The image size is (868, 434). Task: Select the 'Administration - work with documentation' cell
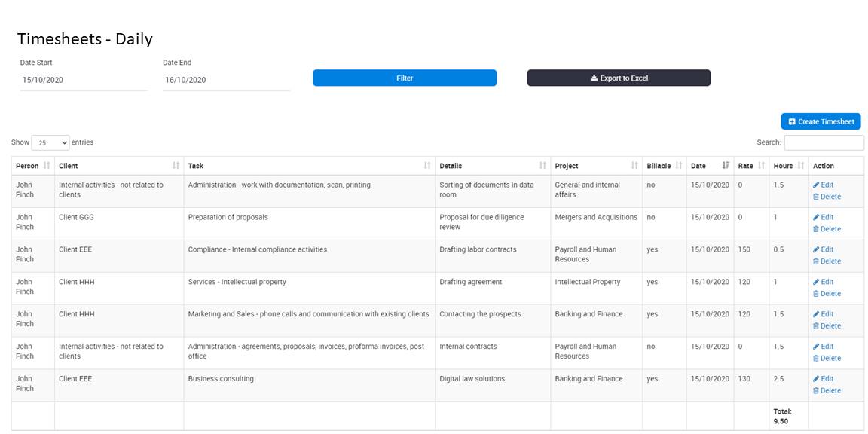click(x=310, y=191)
